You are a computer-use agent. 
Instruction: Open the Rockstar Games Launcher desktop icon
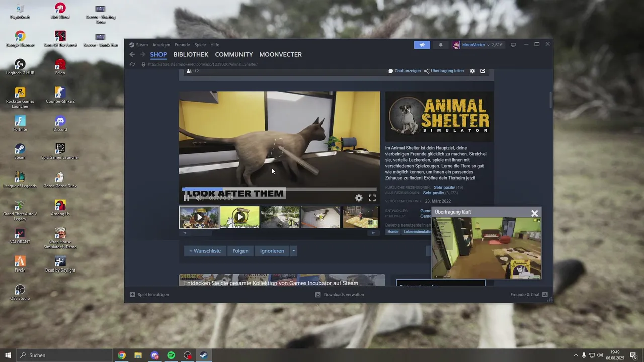(x=20, y=98)
